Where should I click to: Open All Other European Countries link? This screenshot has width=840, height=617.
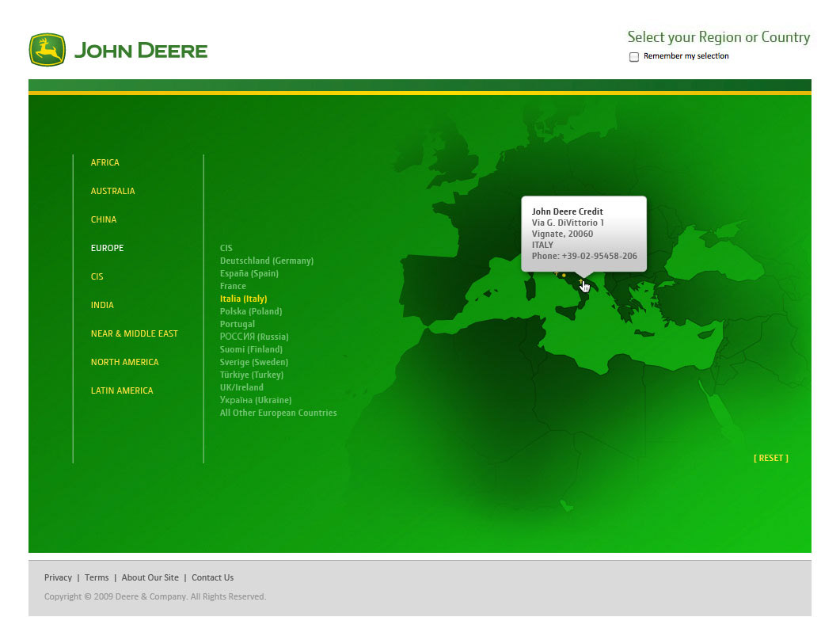pos(278,413)
